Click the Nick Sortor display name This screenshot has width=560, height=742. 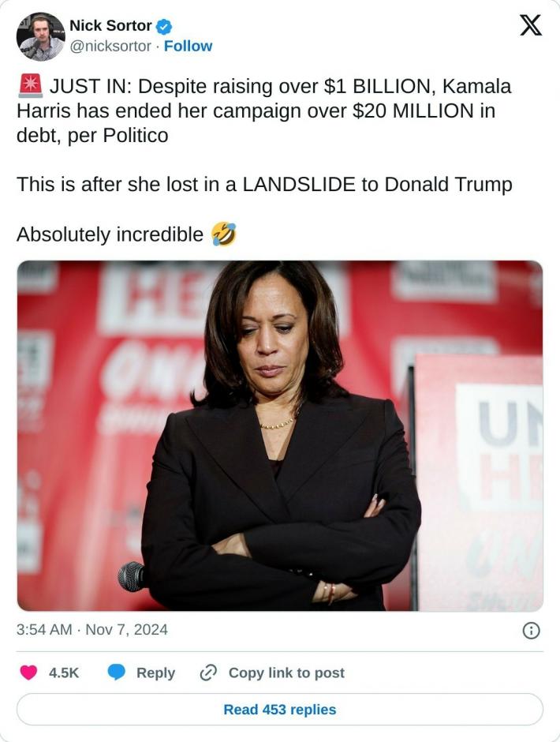point(110,25)
